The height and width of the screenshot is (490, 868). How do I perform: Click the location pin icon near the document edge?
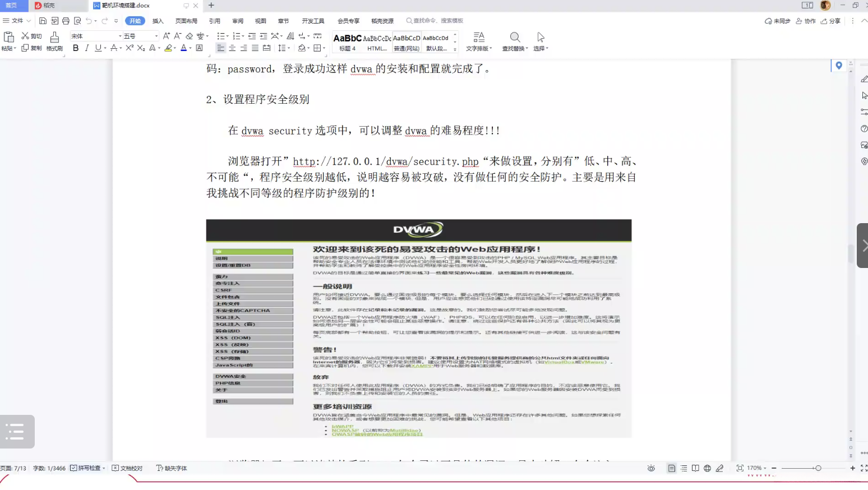pyautogui.click(x=839, y=66)
